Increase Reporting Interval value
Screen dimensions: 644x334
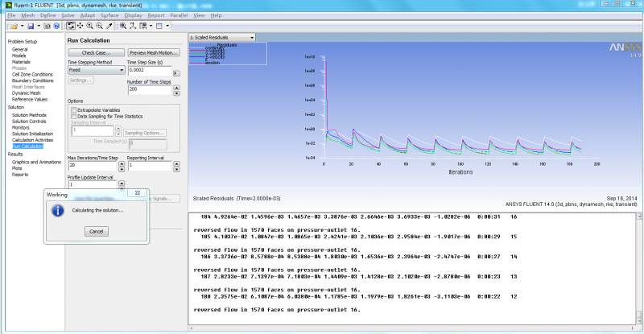(176, 164)
